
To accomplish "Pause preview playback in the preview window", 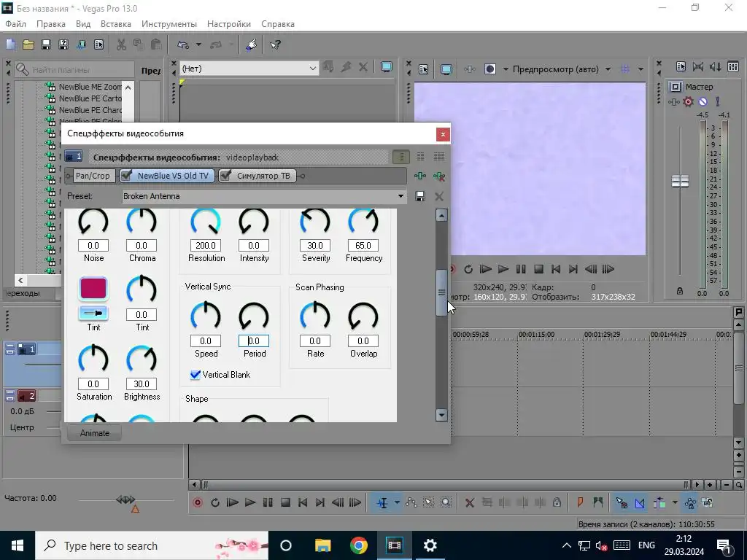I will click(x=521, y=269).
